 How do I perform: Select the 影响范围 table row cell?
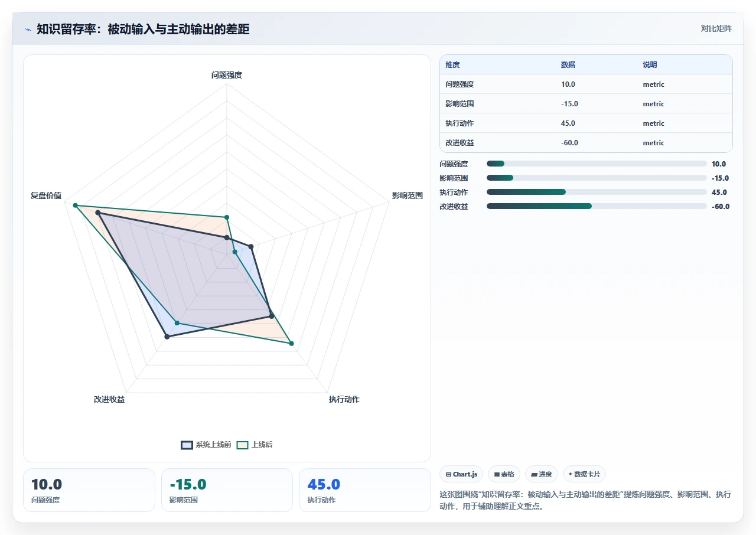[x=460, y=104]
